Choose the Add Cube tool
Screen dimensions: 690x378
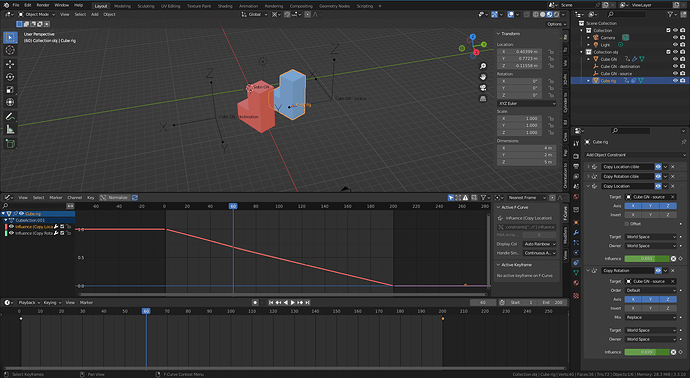pos(10,143)
